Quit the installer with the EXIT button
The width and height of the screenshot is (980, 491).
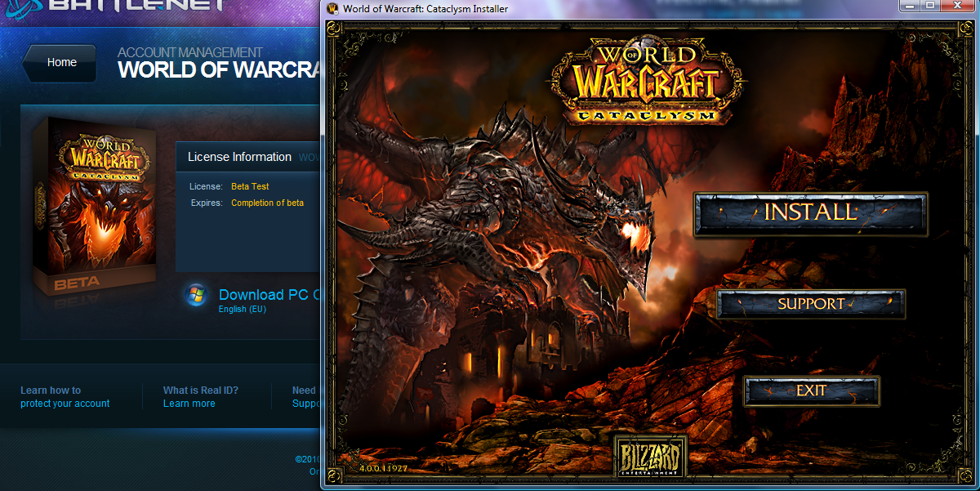click(811, 391)
